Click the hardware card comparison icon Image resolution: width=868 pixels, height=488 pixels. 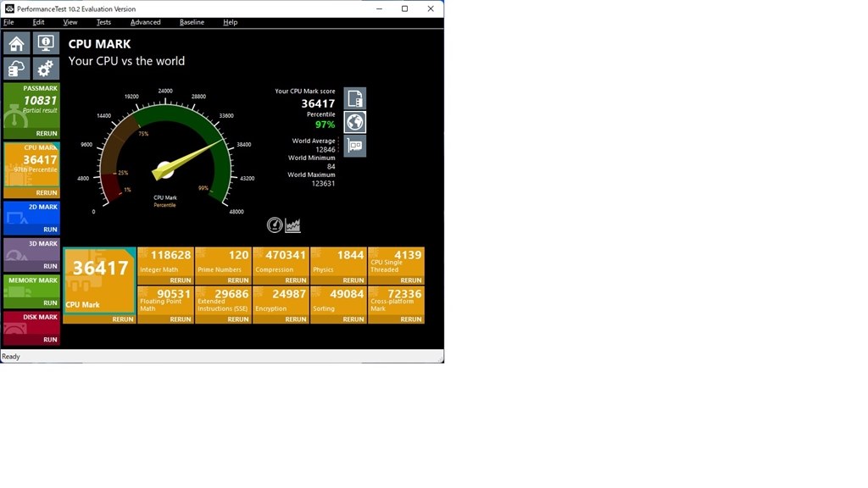point(355,146)
